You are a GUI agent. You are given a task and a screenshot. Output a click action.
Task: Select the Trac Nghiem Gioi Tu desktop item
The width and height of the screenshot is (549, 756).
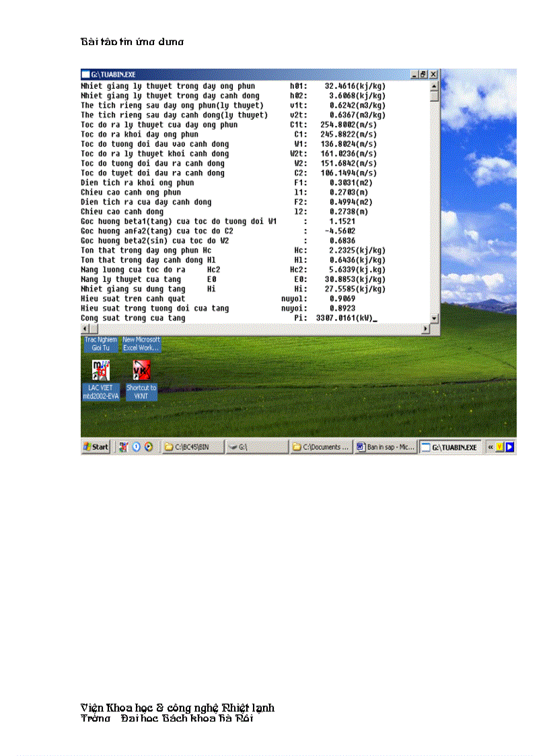(101, 344)
